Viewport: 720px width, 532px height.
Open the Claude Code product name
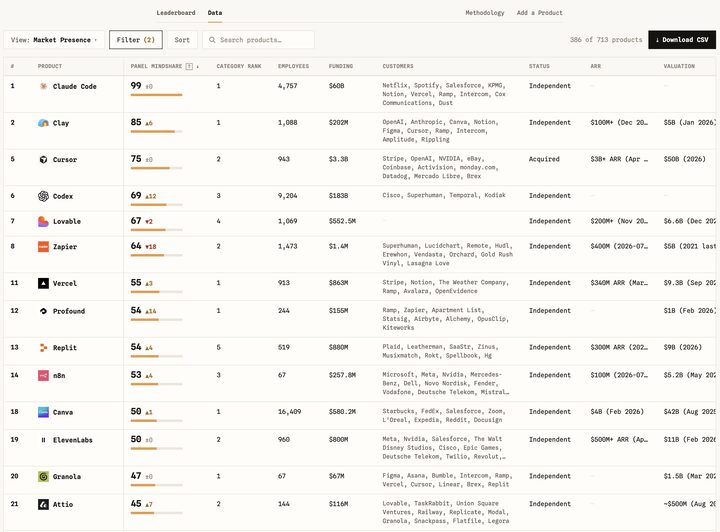(x=74, y=86)
